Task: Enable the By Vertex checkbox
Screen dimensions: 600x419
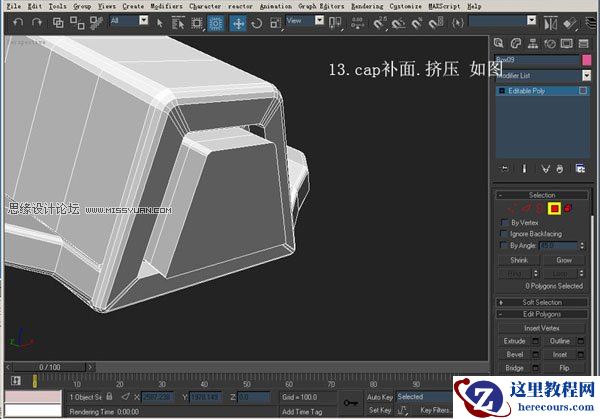Action: (504, 222)
